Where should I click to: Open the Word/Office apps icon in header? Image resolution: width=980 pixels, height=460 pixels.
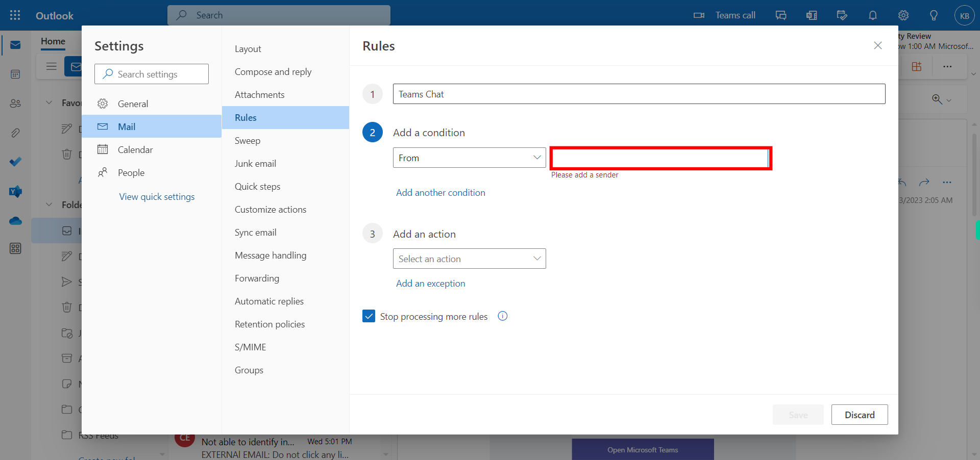point(812,15)
